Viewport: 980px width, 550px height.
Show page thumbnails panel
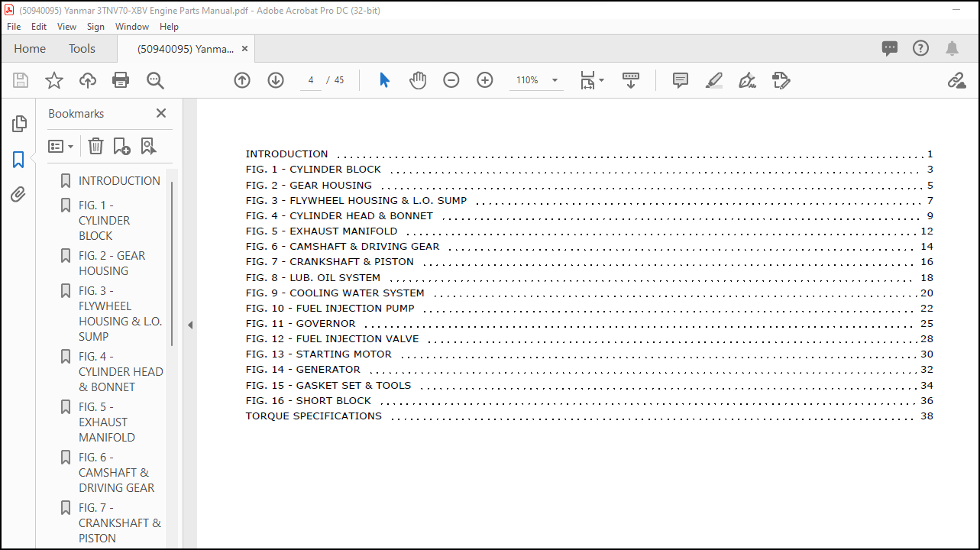pos(19,124)
